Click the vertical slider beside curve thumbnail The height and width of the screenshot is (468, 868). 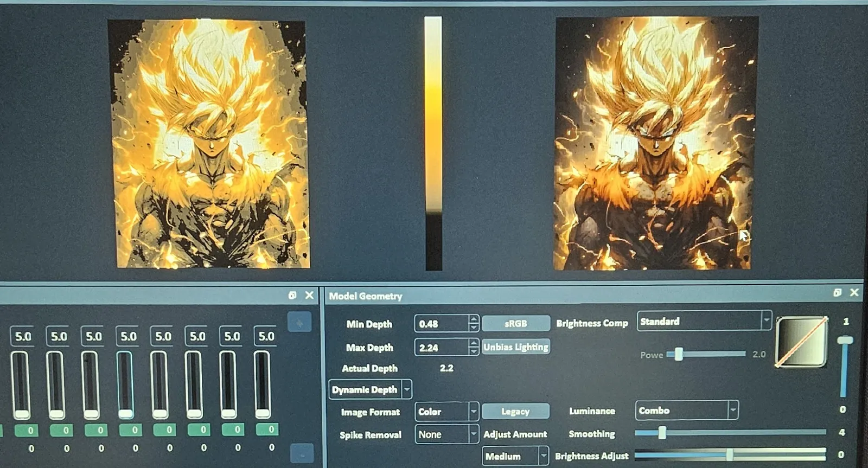844,367
